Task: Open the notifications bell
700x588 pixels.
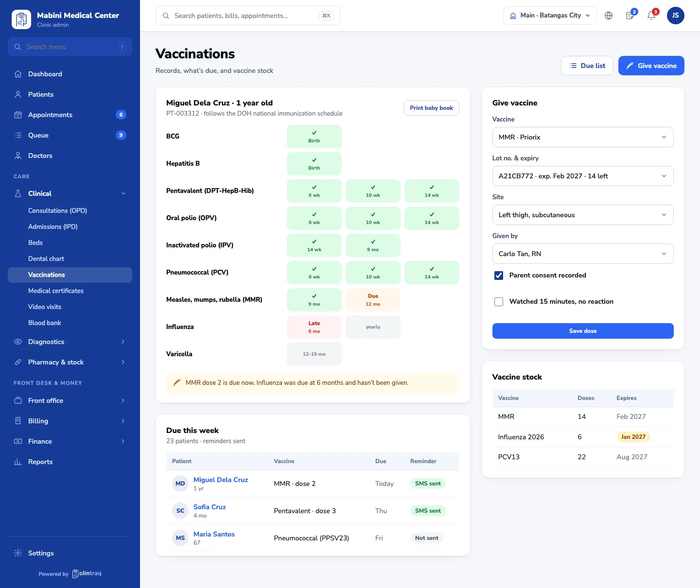Action: coord(651,16)
